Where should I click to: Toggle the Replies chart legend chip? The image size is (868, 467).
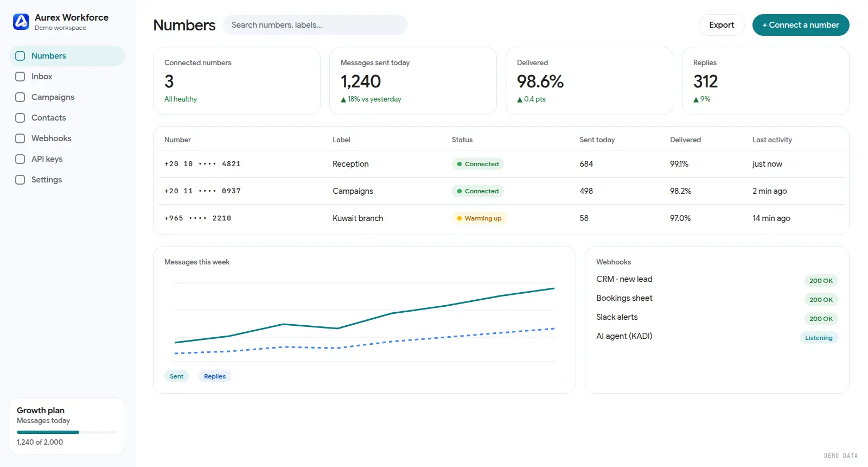215,376
